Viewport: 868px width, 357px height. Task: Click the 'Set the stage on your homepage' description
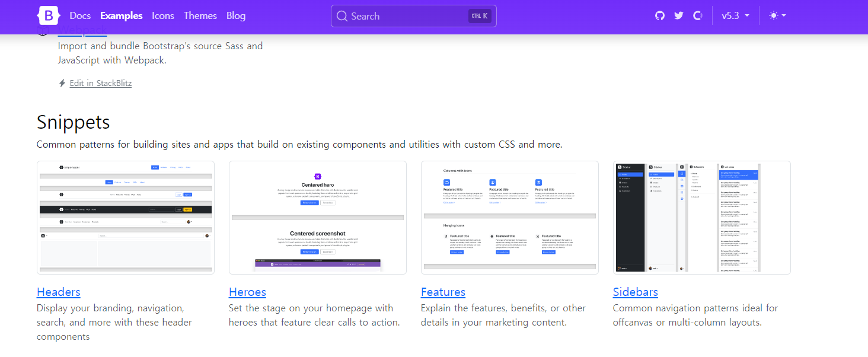(x=314, y=315)
